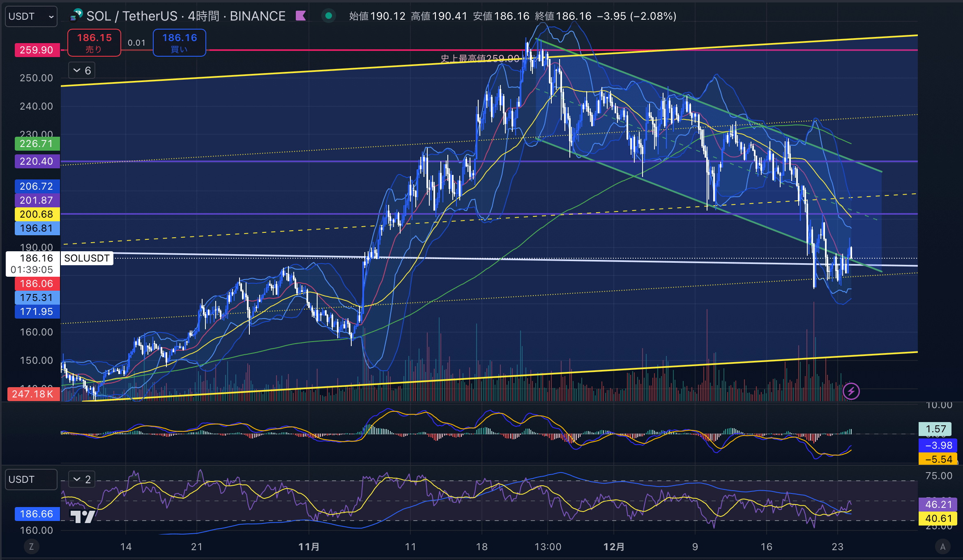This screenshot has width=963, height=560.
Task: Click the 175.31 blue price label
Action: [x=37, y=298]
